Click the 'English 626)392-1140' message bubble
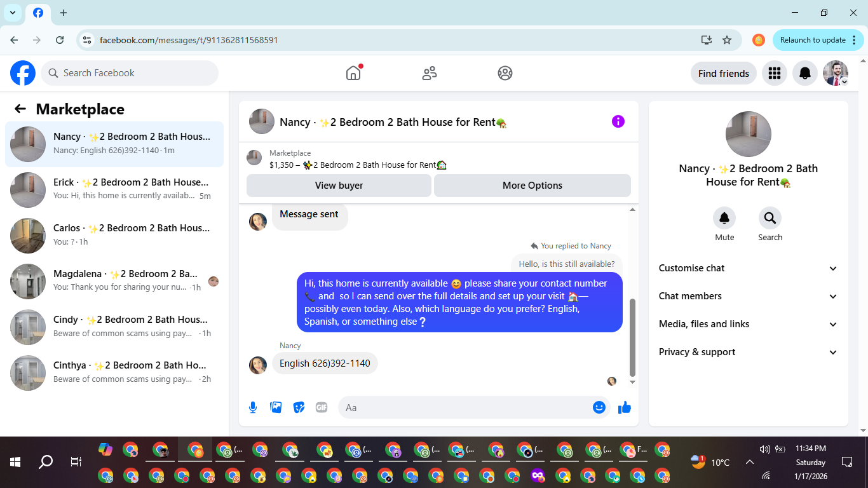868x488 pixels. pos(325,363)
